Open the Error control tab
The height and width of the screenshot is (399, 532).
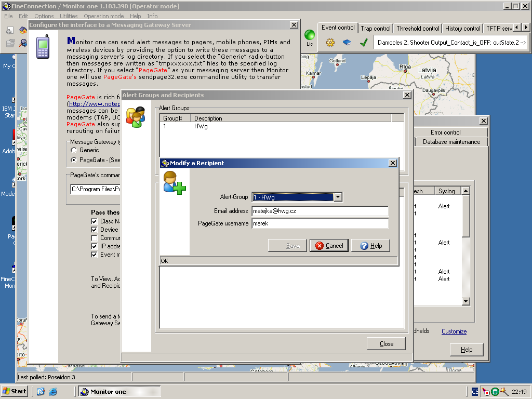pyautogui.click(x=445, y=132)
